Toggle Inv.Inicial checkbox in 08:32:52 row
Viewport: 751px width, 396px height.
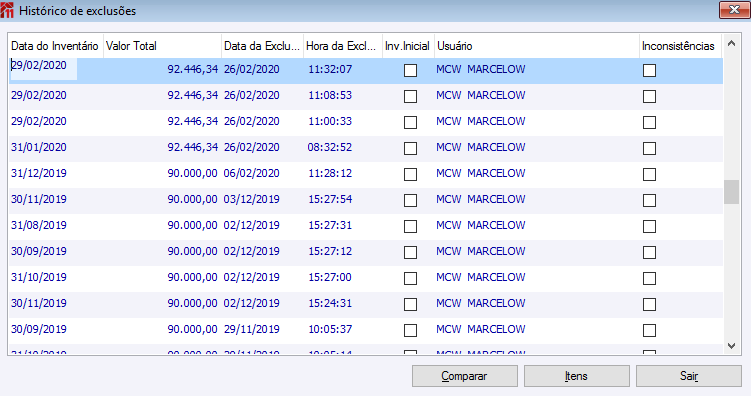tap(410, 148)
